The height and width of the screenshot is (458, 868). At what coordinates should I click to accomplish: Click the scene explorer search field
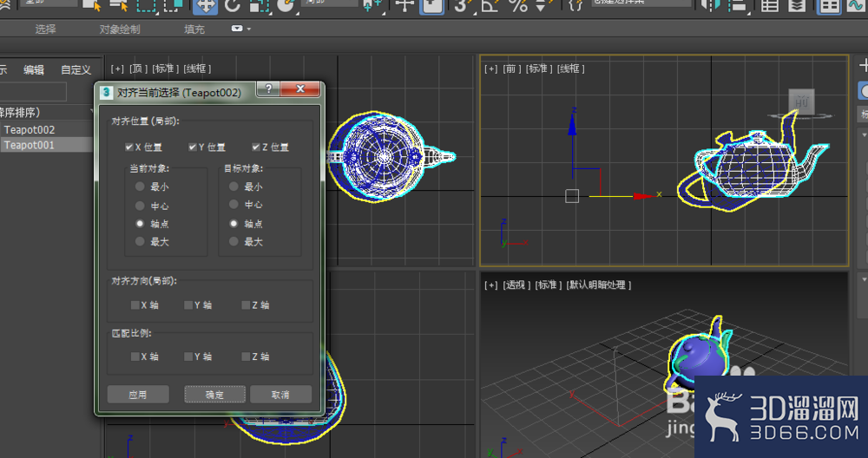[x=33, y=91]
